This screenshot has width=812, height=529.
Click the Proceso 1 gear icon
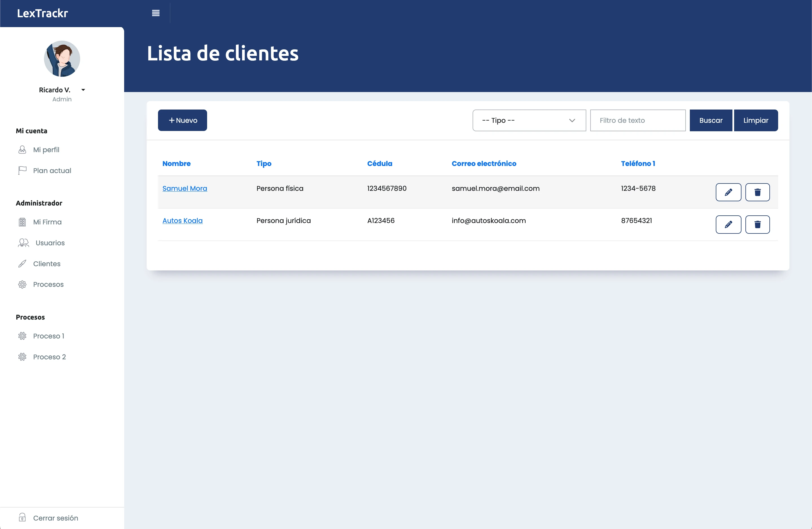pos(22,336)
